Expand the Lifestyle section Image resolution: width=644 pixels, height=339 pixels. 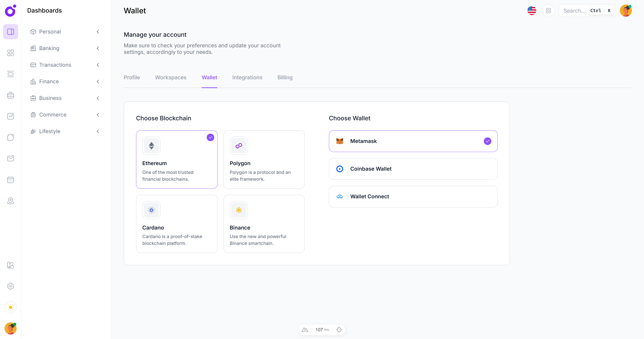[98, 131]
